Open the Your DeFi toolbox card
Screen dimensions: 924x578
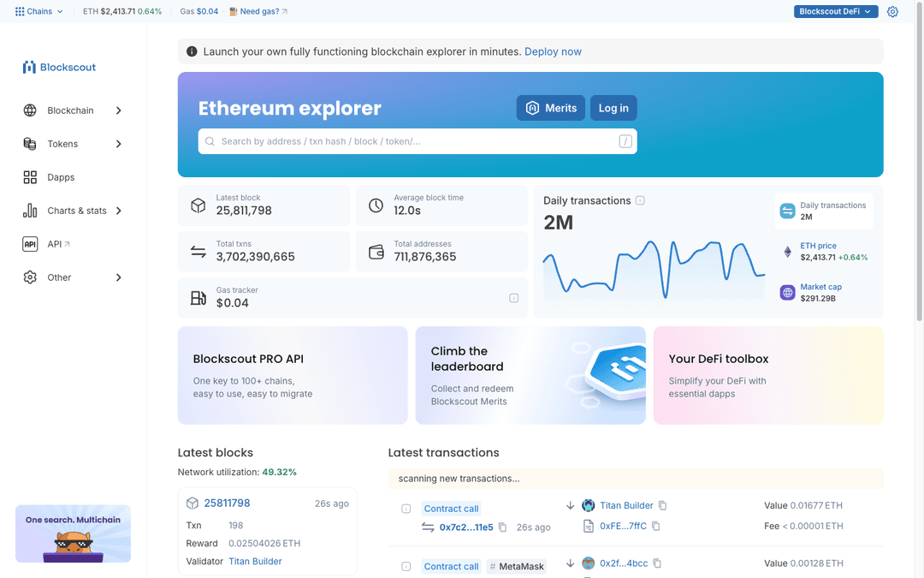(768, 376)
